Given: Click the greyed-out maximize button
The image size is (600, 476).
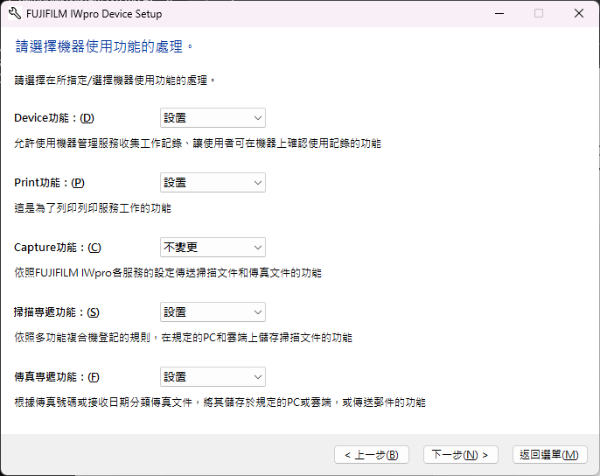Looking at the screenshot, I should point(539,14).
